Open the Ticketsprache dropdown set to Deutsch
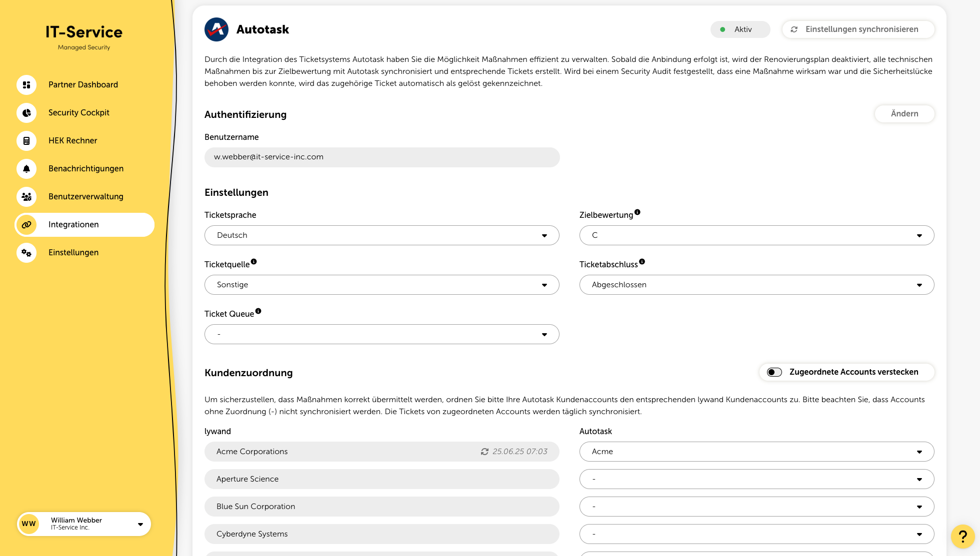Screen dimensions: 980x556 click(381, 235)
